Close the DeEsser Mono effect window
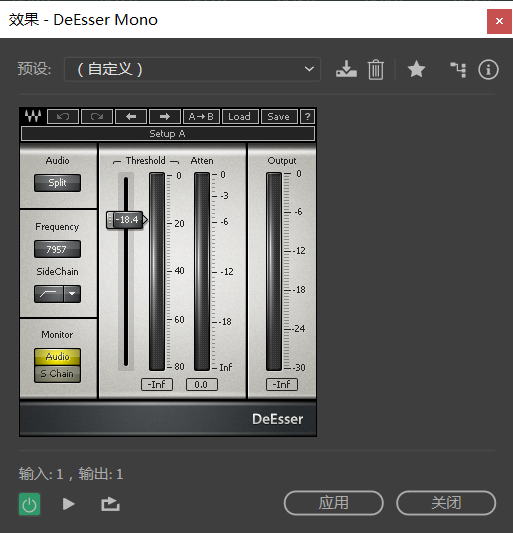 499,21
